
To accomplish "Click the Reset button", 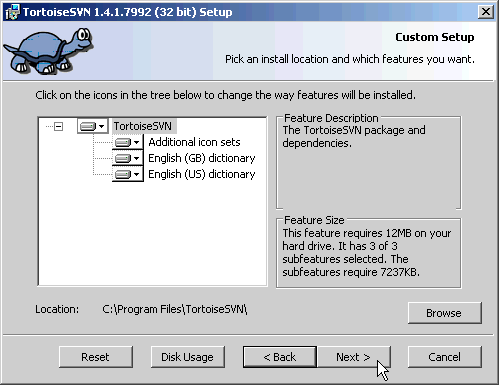I will (96, 357).
